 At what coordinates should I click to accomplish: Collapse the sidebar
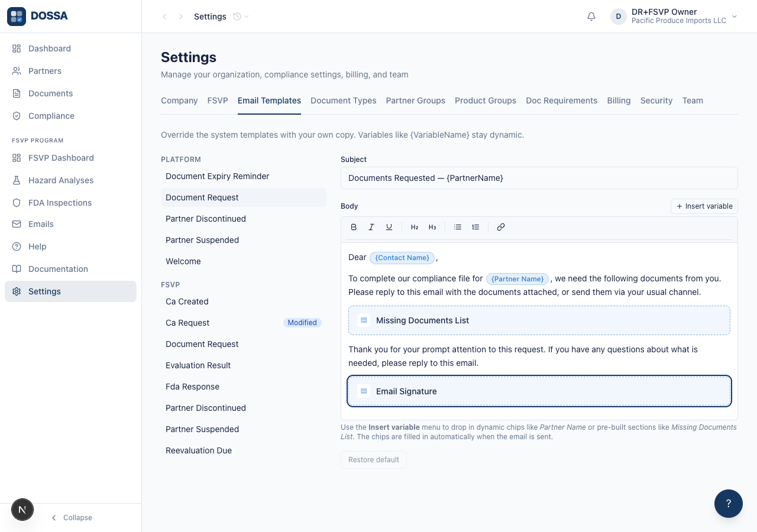point(71,518)
